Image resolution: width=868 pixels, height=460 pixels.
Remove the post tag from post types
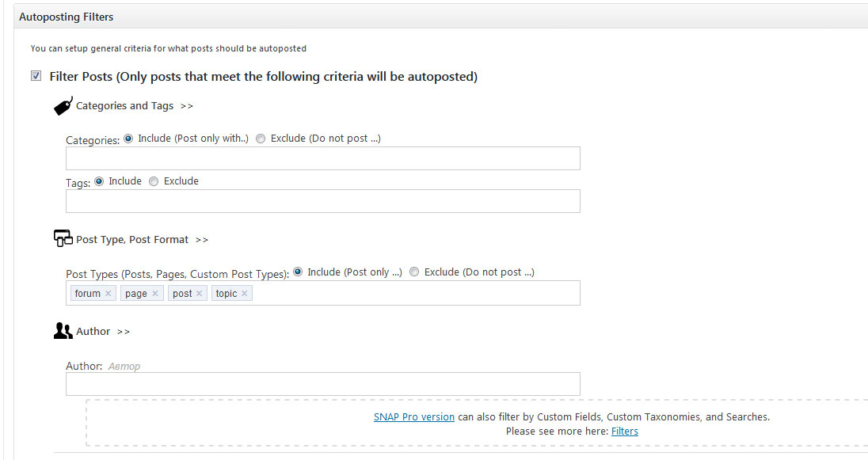[x=200, y=294]
